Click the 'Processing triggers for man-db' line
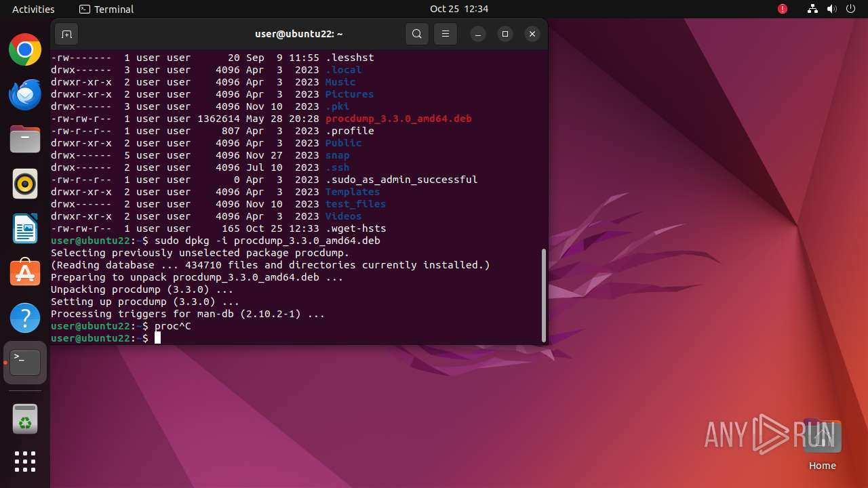This screenshot has height=488, width=868. point(188,314)
